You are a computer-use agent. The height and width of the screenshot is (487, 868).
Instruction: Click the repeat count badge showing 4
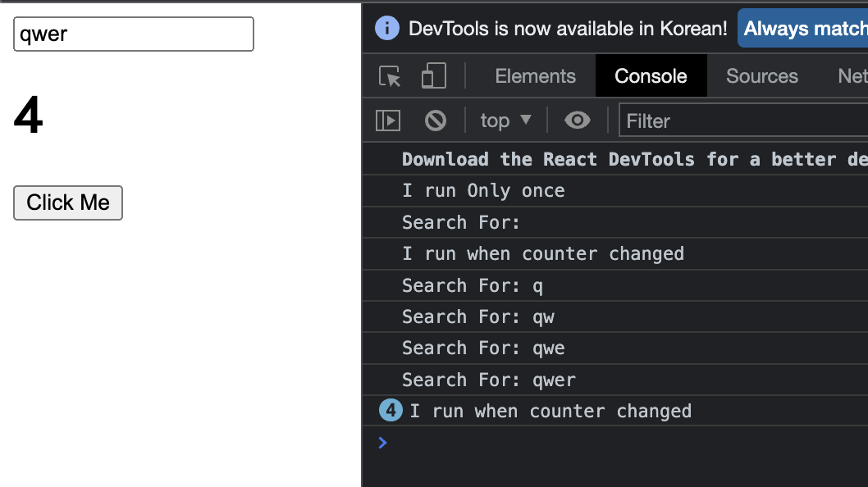(391, 410)
